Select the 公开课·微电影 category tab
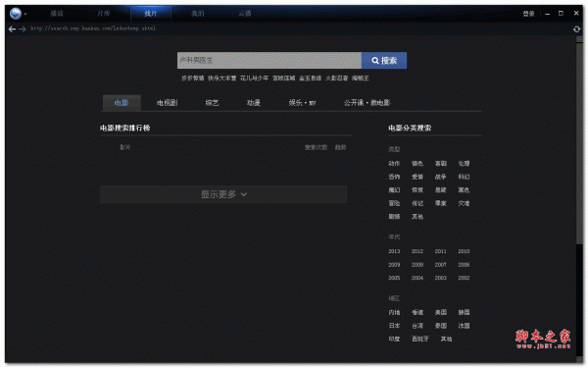 coord(367,103)
